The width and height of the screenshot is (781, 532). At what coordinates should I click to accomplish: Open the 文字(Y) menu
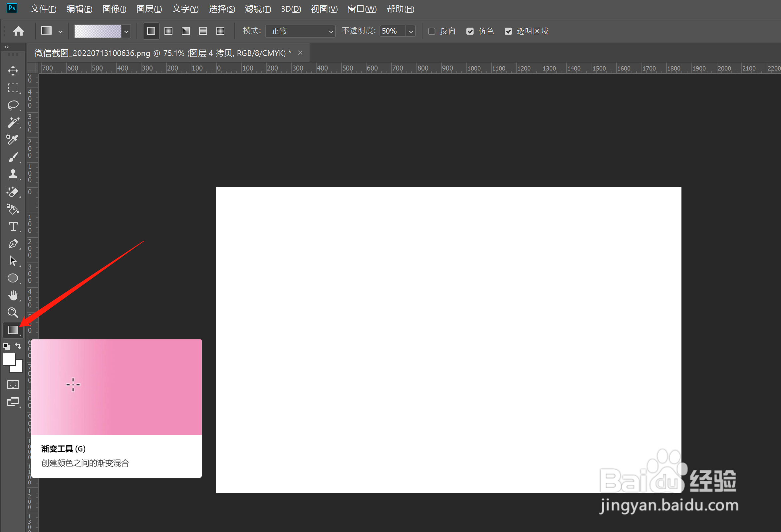pos(185,9)
